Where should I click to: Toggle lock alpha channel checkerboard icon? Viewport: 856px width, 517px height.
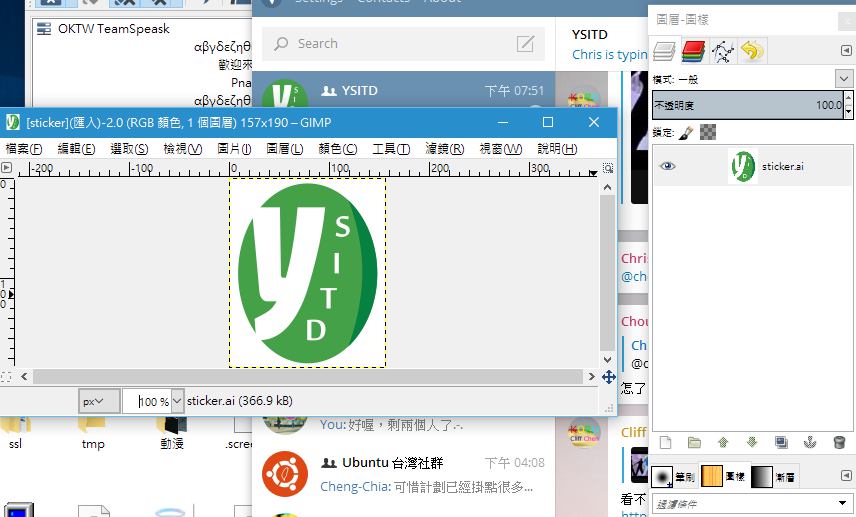point(708,132)
